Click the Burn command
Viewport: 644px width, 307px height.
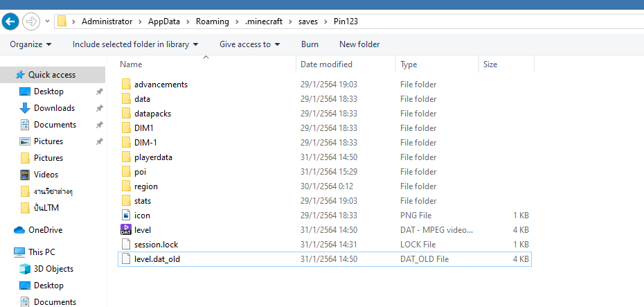click(x=310, y=44)
